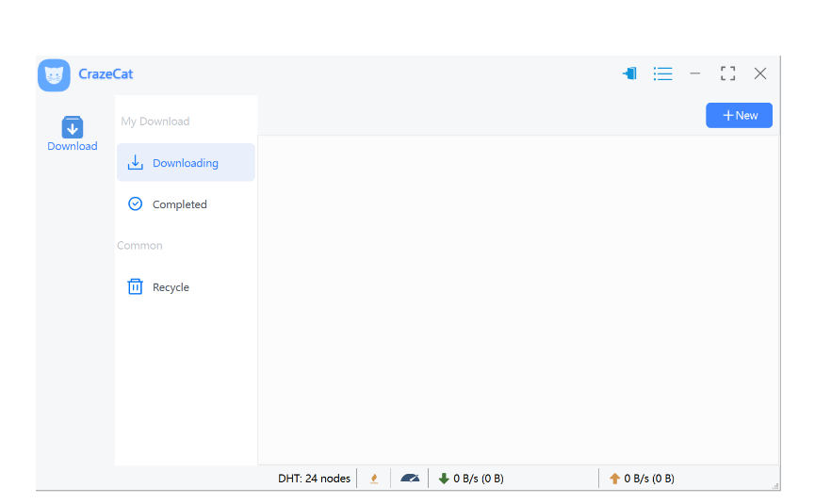815x504 pixels.
Task: Open the Download section in left rail
Action: (73, 134)
